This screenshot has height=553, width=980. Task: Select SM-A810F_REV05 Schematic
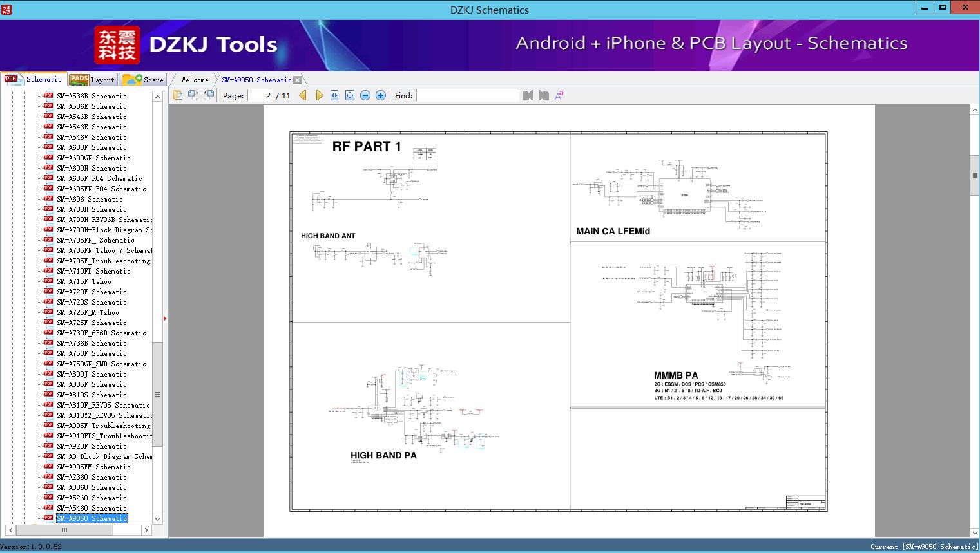click(x=103, y=405)
